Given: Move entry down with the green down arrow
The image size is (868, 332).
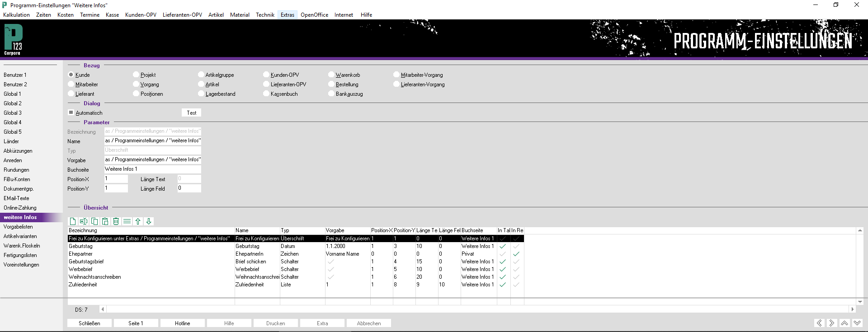Looking at the screenshot, I should coord(149,221).
